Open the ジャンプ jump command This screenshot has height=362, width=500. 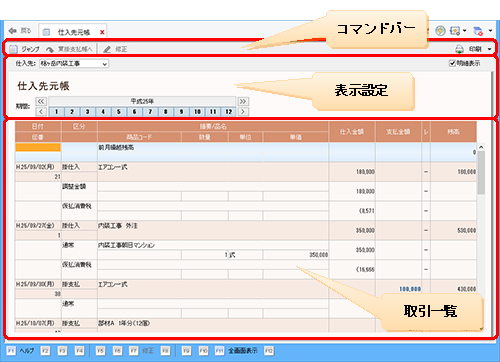[25, 49]
